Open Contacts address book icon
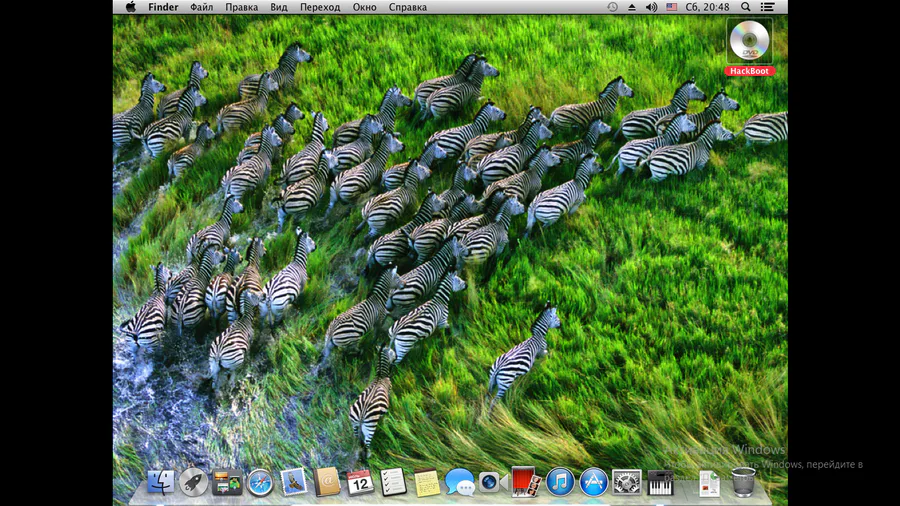 point(327,482)
